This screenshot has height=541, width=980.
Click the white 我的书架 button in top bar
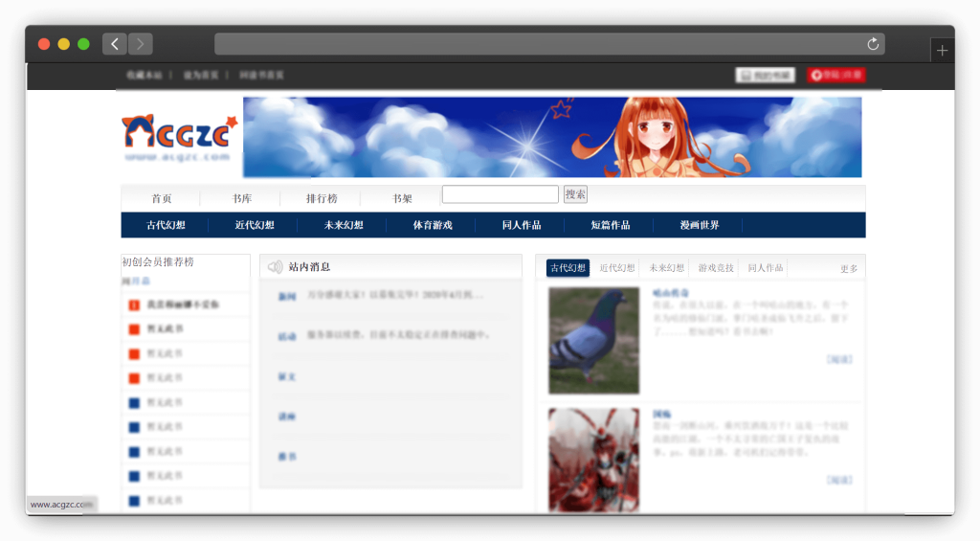765,75
